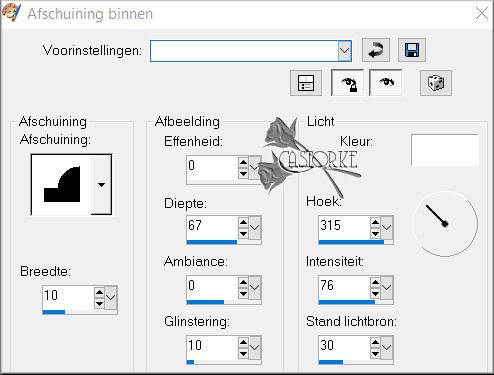Click the randomize parameters dice icon
This screenshot has height=375, width=494.
[436, 83]
